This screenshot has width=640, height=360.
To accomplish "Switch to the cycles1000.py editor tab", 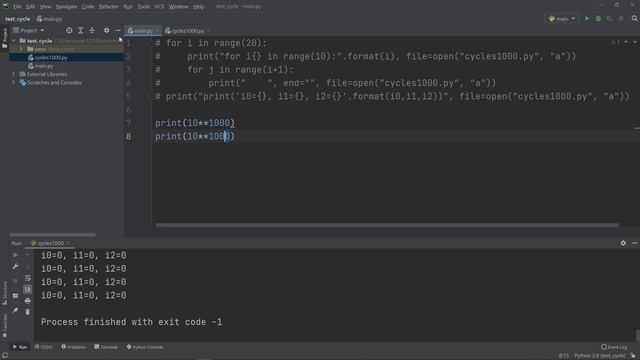I will pos(187,31).
